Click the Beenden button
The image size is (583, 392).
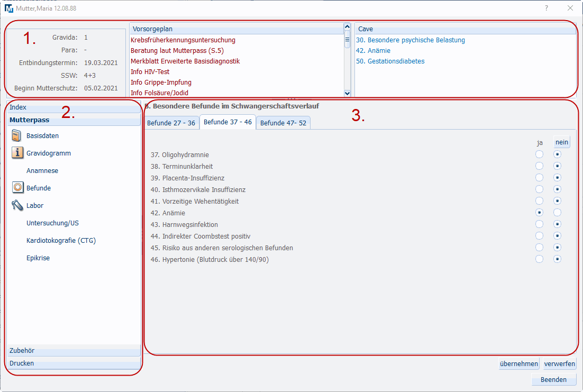553,379
